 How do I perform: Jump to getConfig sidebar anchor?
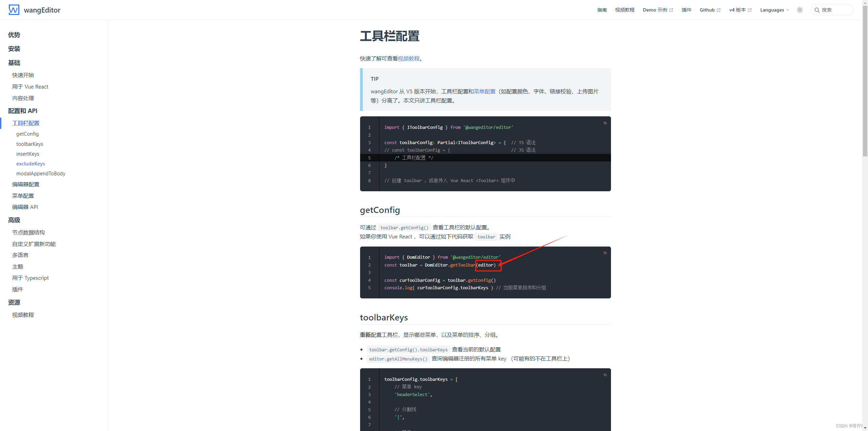[x=27, y=134]
